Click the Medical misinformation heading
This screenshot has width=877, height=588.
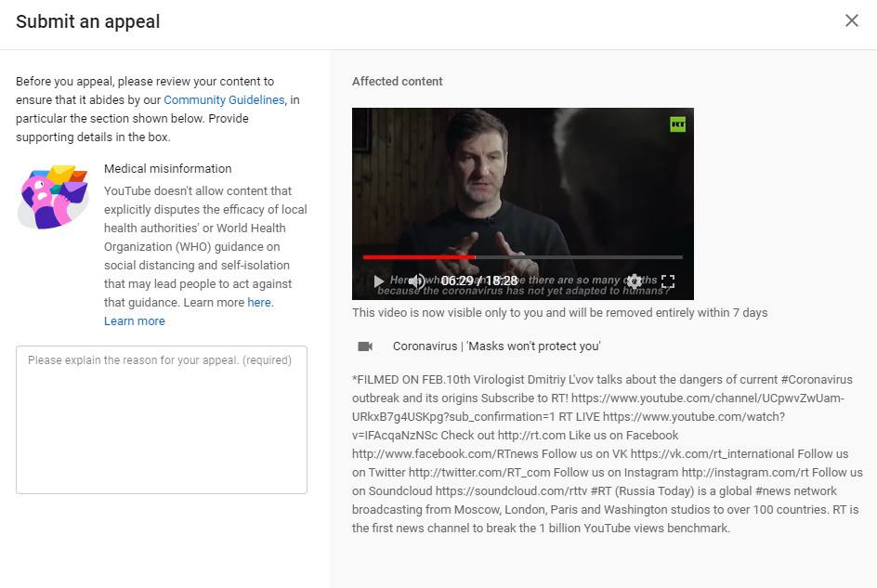tap(168, 169)
